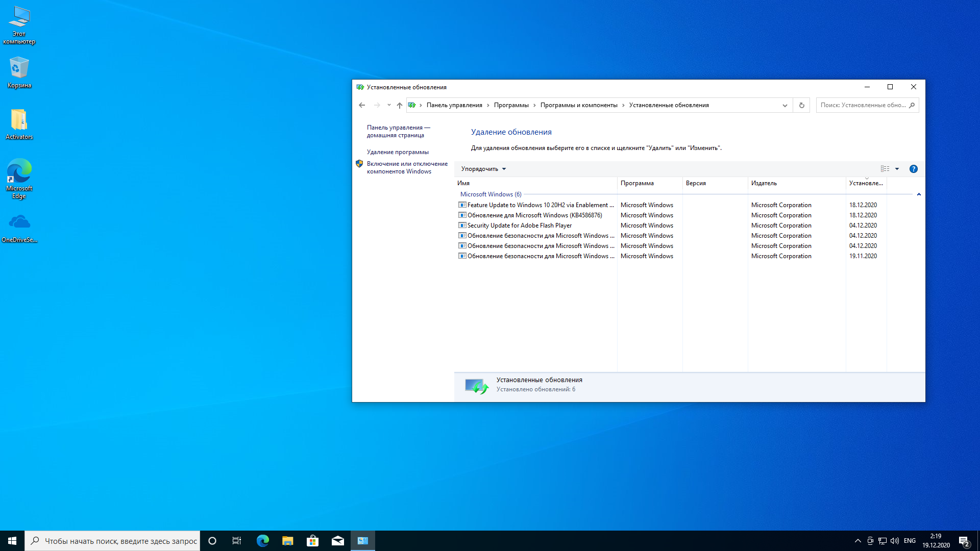Expand the address bar history dropdown
Viewport: 980px width, 551px height.
click(785, 105)
